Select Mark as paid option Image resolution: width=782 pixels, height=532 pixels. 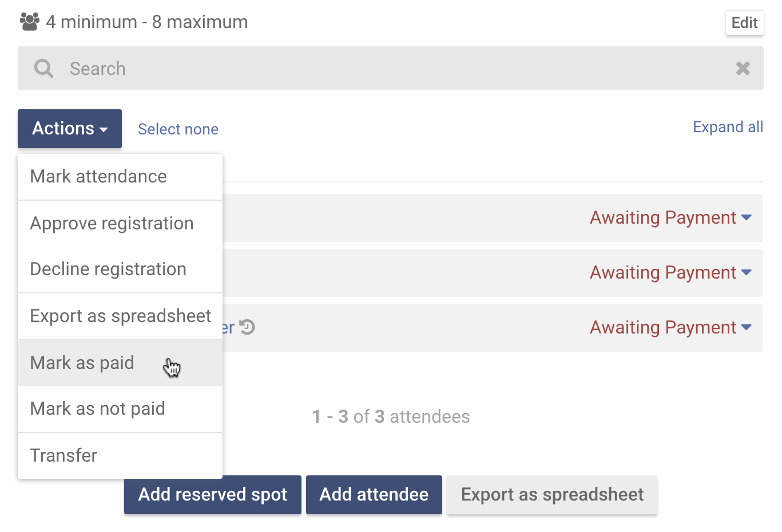(120, 363)
